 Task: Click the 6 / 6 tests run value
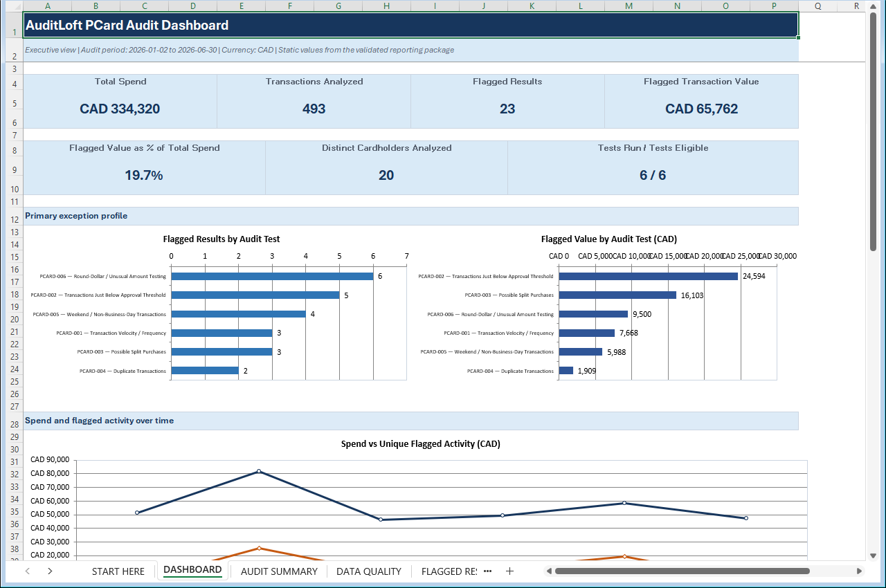pos(653,175)
